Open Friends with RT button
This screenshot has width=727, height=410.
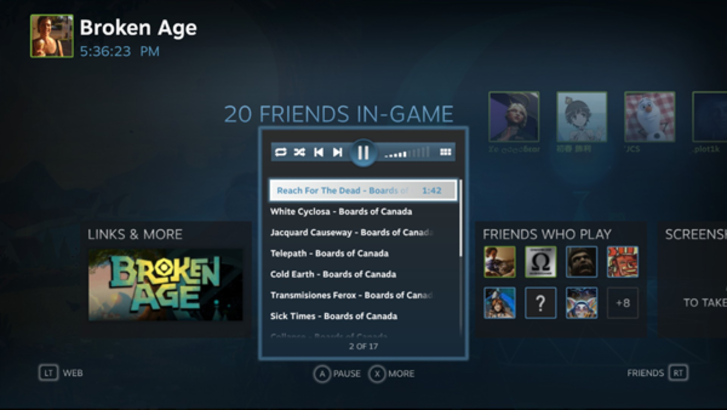pos(657,373)
